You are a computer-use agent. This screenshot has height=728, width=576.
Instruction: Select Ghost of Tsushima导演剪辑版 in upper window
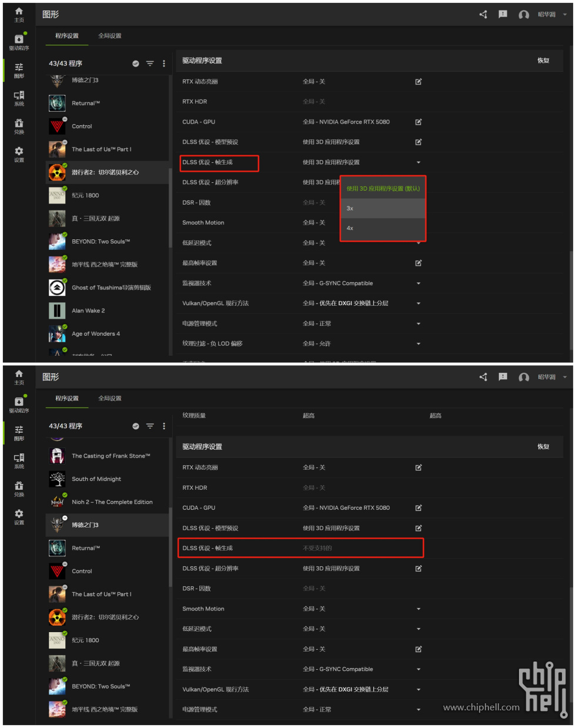107,288
